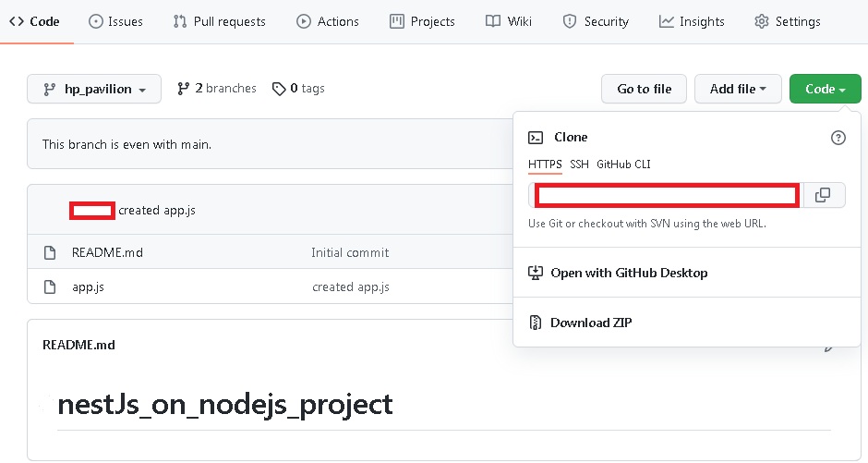Click the Go to file button

tap(644, 89)
